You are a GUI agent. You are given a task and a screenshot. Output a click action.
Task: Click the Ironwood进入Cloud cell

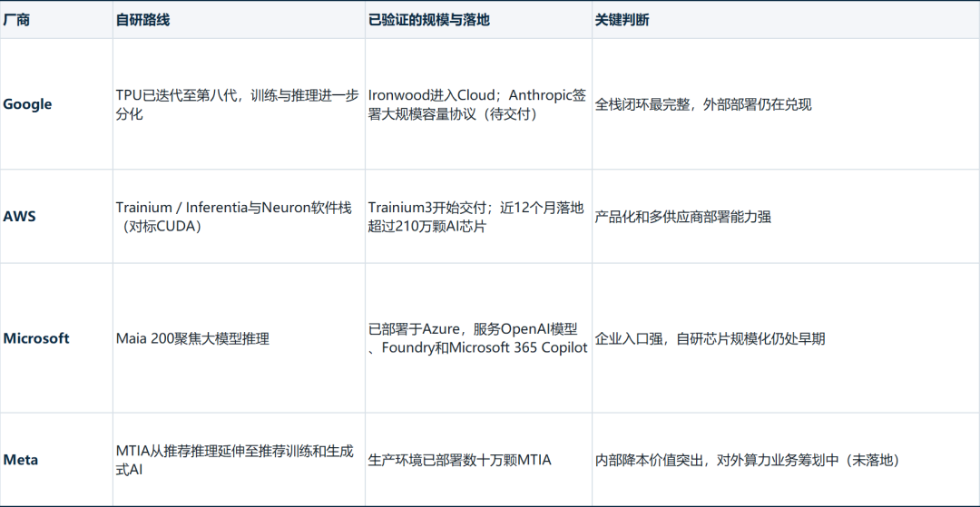(479, 104)
